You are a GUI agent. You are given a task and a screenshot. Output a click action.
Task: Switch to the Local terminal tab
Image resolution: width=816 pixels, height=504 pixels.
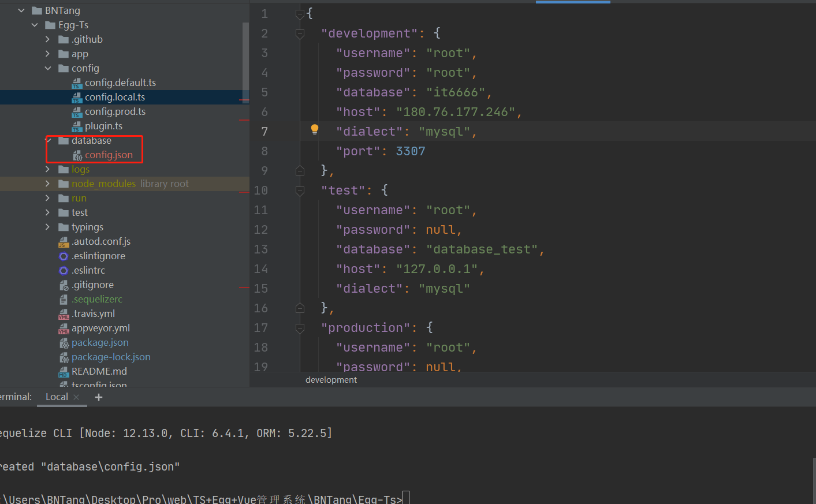click(x=57, y=397)
